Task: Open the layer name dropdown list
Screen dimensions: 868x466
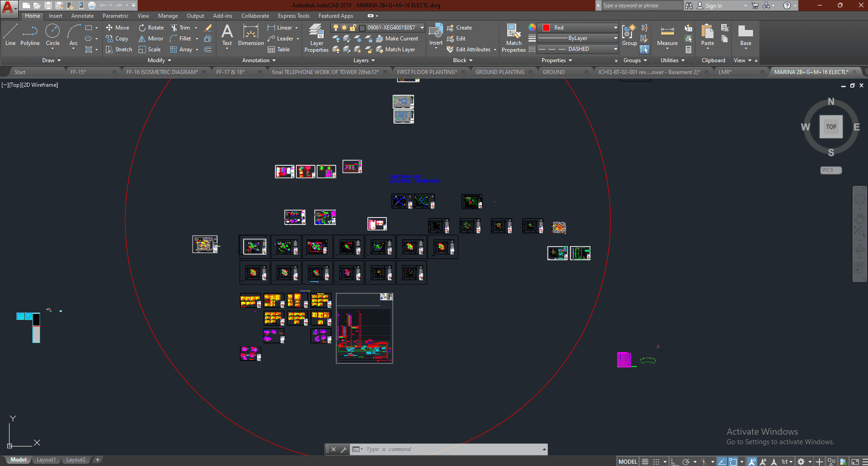Action: 422,28
